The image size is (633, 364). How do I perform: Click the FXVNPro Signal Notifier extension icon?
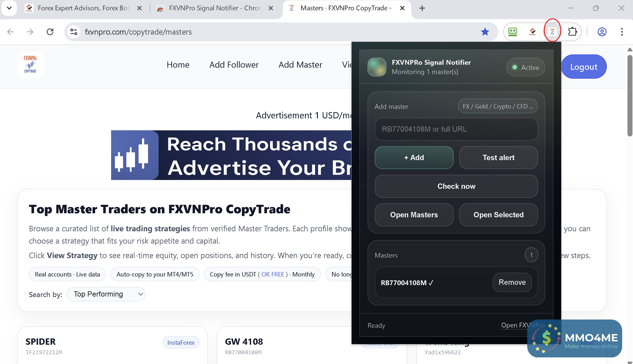(x=552, y=32)
